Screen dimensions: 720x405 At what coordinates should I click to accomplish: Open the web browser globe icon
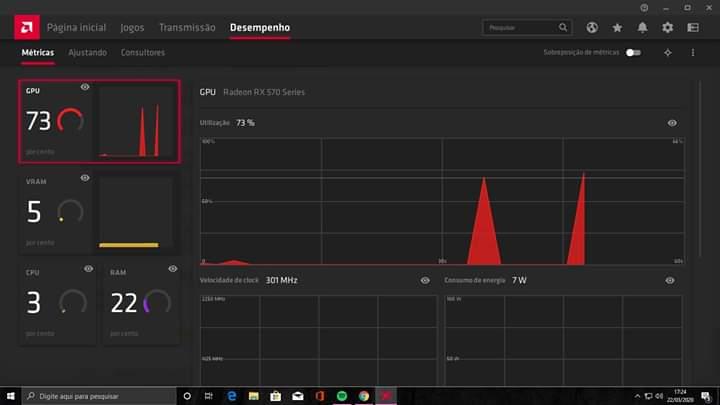[x=592, y=28]
